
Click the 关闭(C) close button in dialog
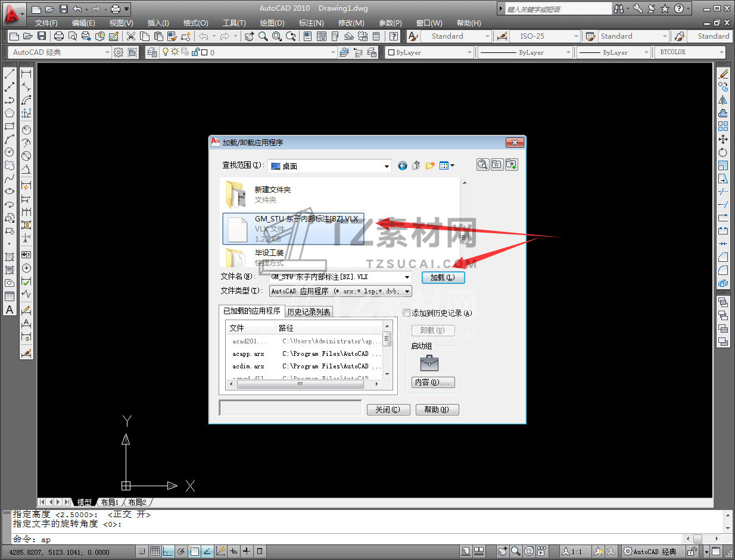388,409
